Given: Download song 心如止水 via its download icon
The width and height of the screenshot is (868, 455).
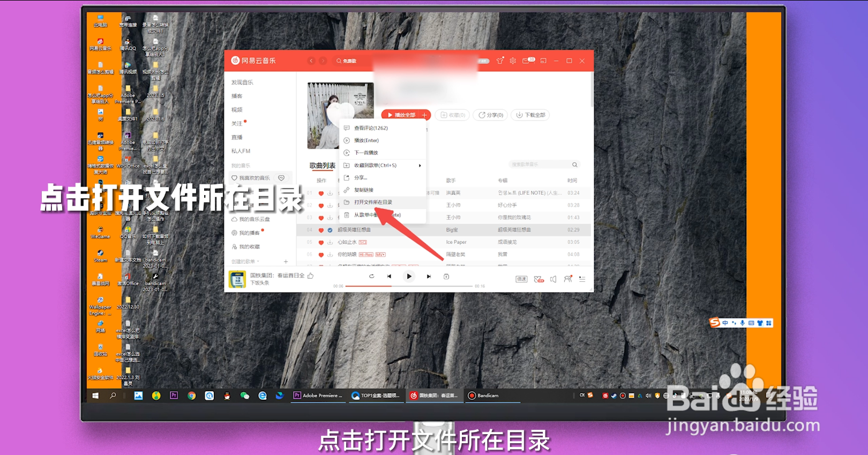Looking at the screenshot, I should tap(330, 242).
